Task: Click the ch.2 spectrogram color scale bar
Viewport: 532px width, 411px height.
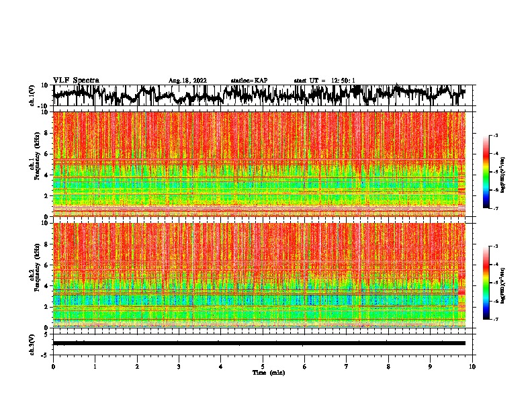Action: click(486, 283)
